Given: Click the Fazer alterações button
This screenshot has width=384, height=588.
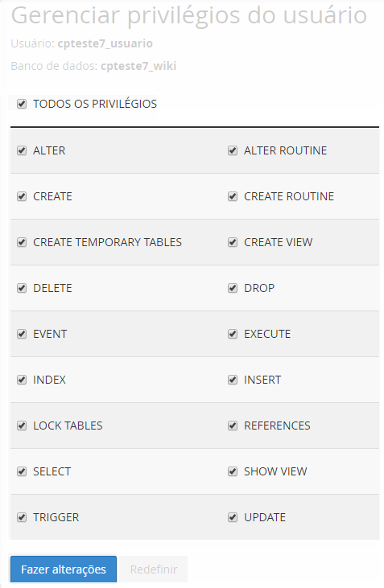Looking at the screenshot, I should tap(64, 569).
